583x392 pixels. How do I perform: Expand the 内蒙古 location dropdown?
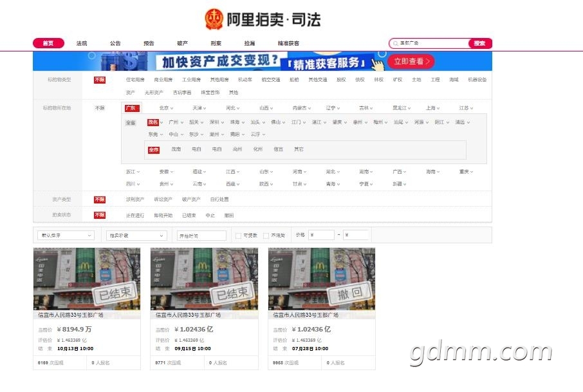(x=302, y=108)
